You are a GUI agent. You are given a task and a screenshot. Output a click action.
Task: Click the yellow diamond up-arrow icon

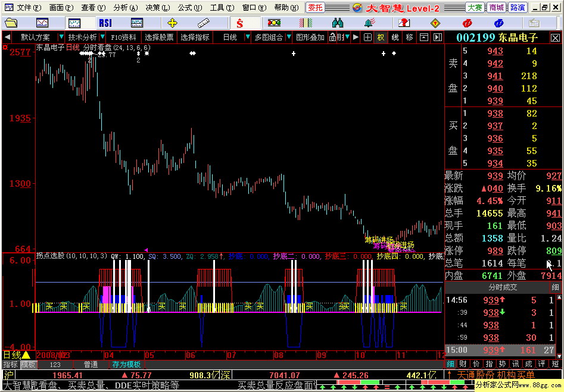[x=435, y=23]
